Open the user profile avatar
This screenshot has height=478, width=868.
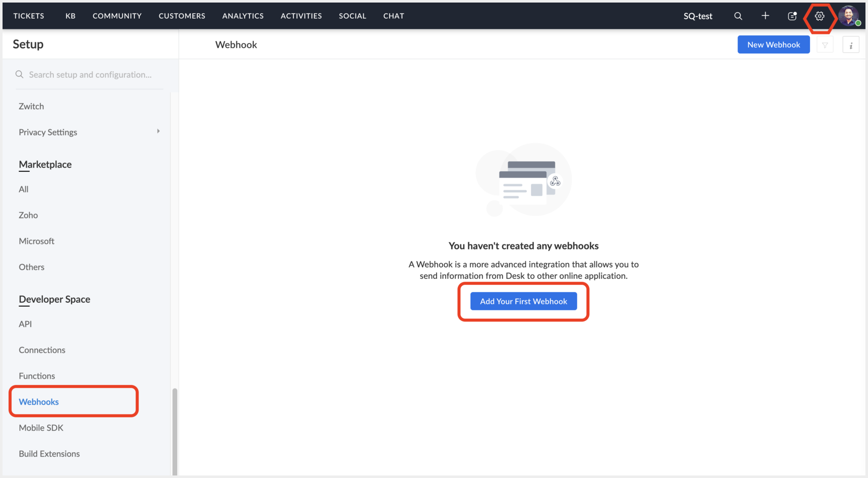pyautogui.click(x=849, y=16)
